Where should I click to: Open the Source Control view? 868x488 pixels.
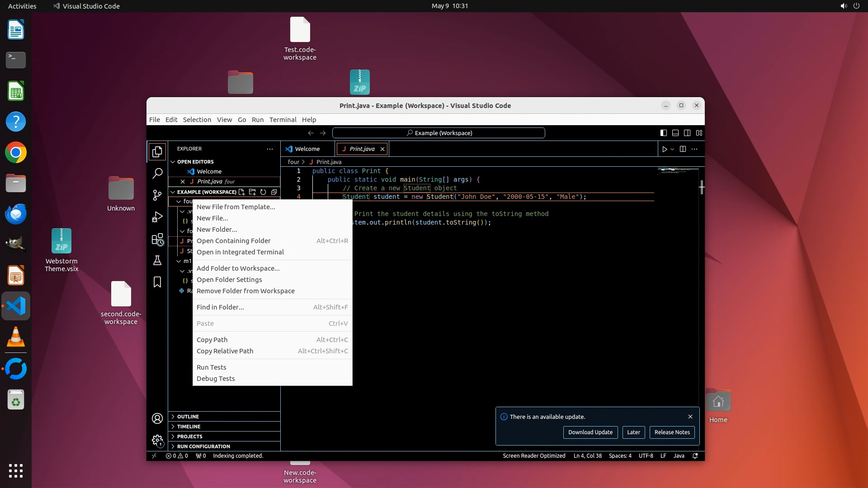[x=157, y=195]
